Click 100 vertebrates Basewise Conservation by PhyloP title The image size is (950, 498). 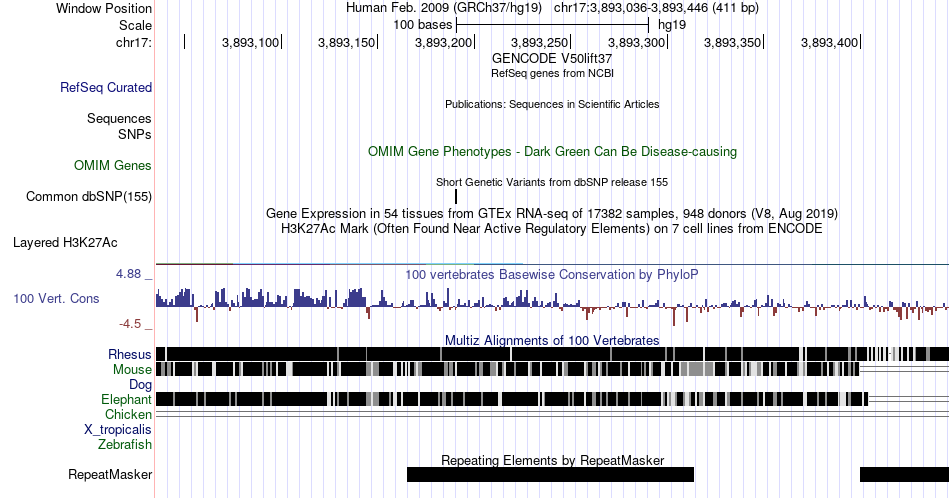click(x=552, y=274)
